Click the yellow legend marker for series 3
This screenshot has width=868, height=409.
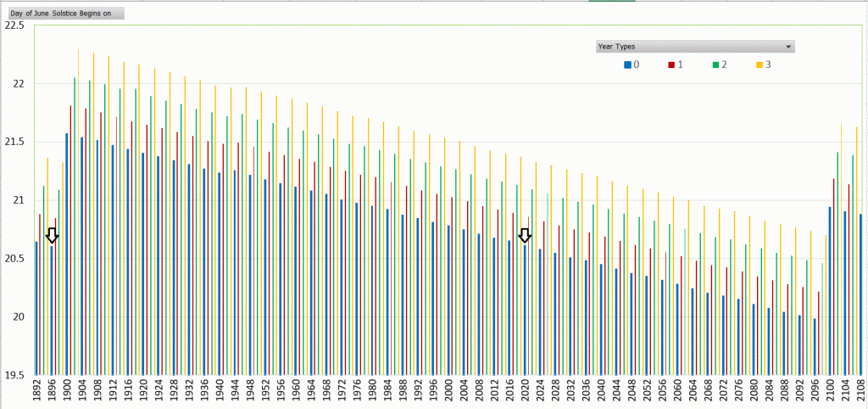click(759, 64)
